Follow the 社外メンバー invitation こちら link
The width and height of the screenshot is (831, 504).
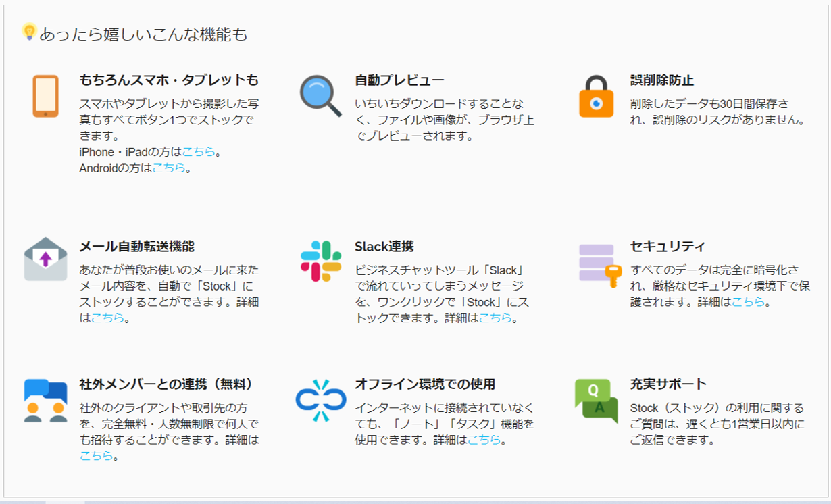(x=96, y=456)
